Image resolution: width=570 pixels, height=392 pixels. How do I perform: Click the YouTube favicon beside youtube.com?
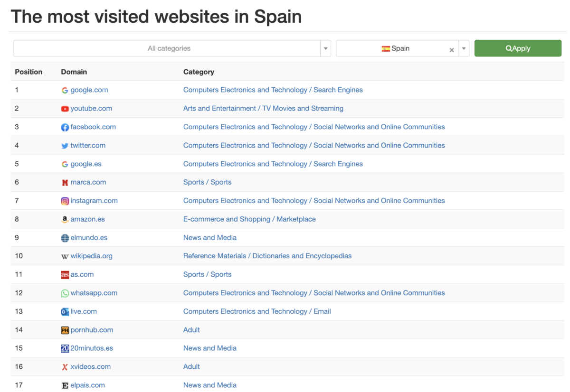(x=65, y=109)
